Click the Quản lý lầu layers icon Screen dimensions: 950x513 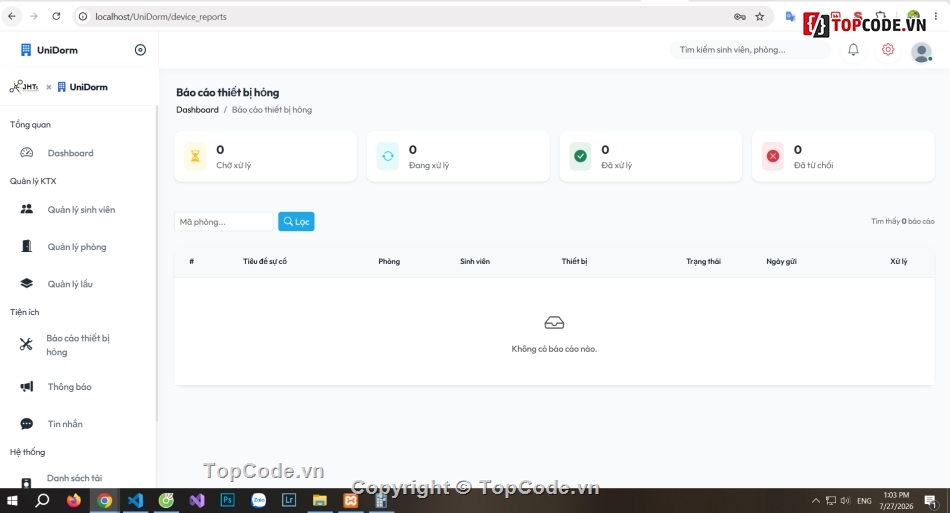(27, 283)
